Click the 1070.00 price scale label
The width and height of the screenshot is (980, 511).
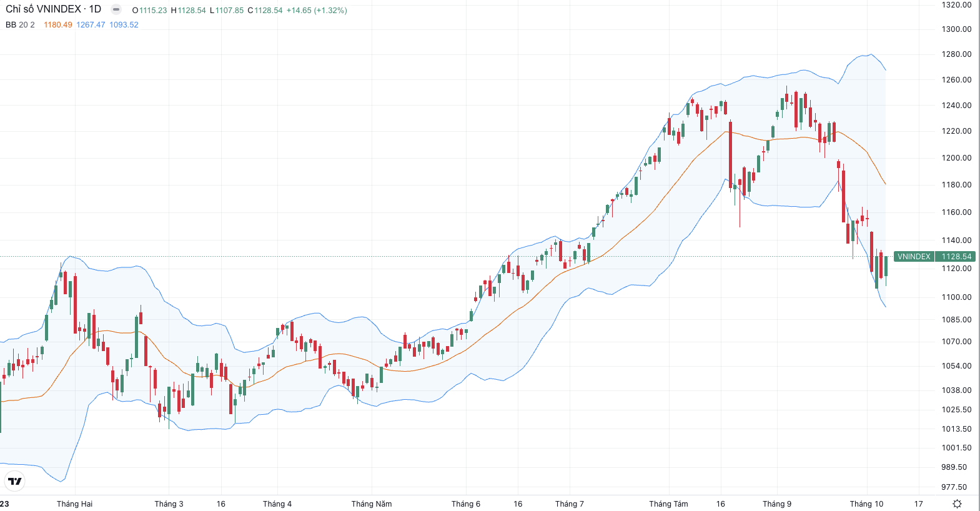(956, 342)
